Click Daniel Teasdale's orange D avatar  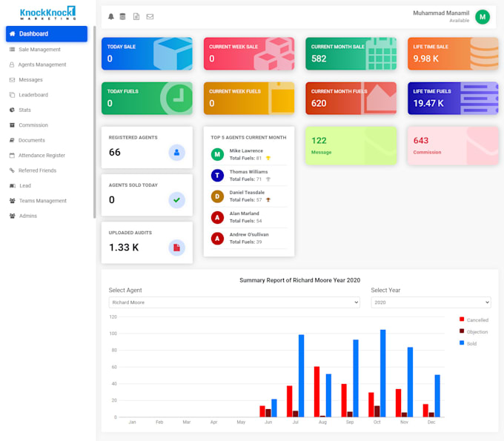(x=217, y=196)
